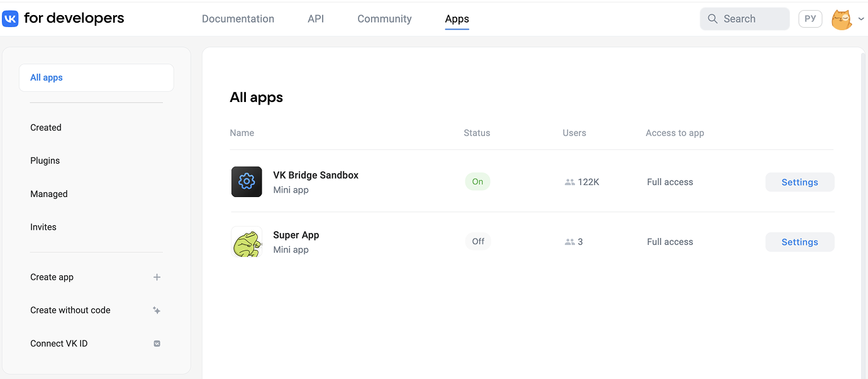Open the Created apps section
The width and height of the screenshot is (868, 379).
(x=46, y=127)
